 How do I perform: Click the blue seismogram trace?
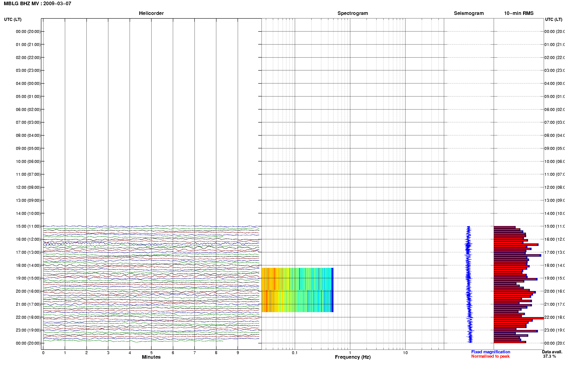[469, 284]
